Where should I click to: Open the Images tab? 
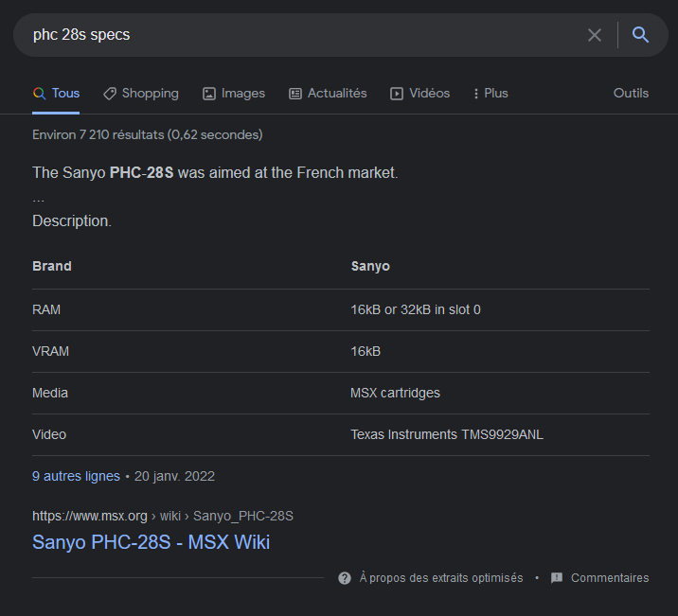(x=234, y=94)
